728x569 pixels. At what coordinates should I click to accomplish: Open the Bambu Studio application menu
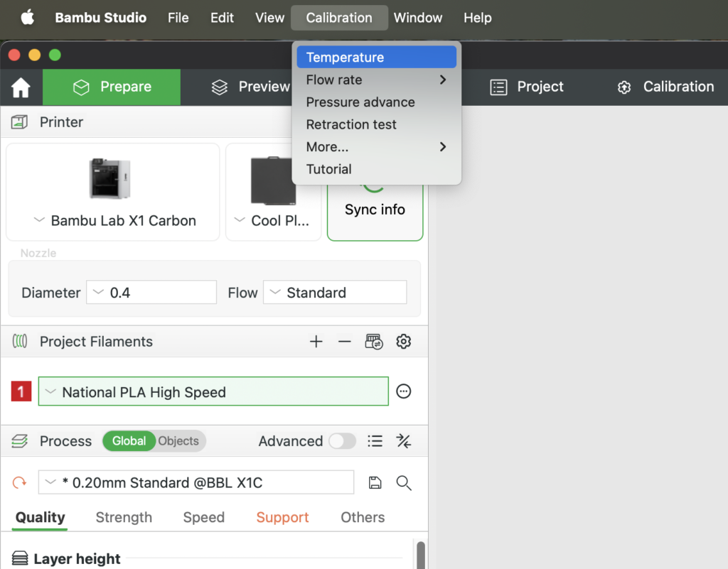101,18
